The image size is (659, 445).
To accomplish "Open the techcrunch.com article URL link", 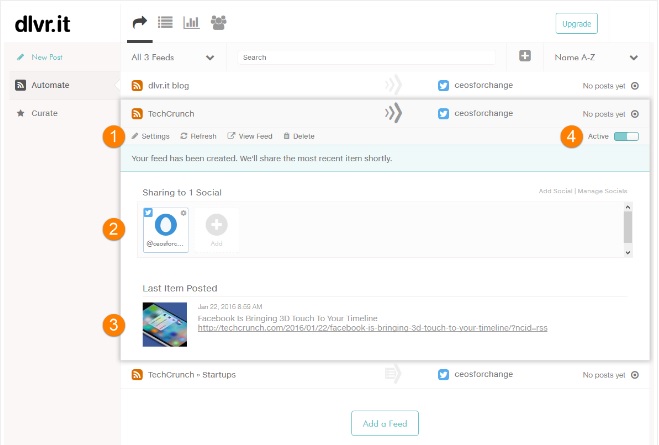I will click(372, 328).
